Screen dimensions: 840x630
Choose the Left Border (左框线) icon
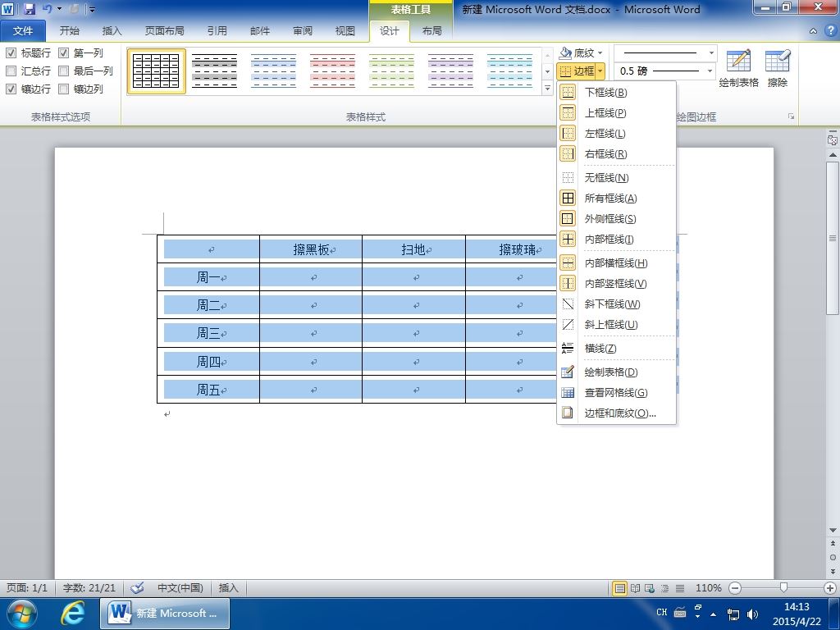point(568,133)
